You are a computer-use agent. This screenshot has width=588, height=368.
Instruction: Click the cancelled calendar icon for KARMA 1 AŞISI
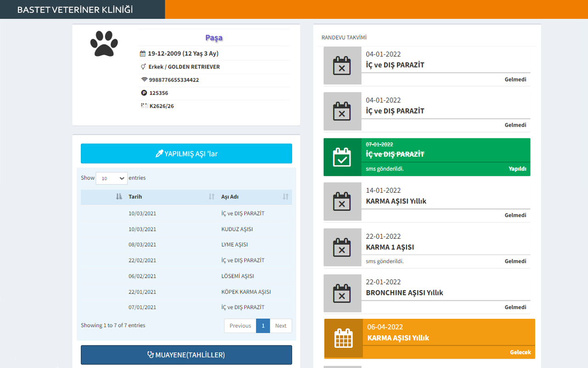click(342, 247)
